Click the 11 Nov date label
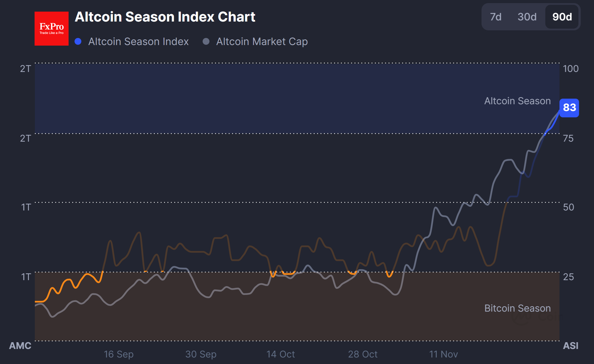The width and height of the screenshot is (594, 364). (443, 354)
